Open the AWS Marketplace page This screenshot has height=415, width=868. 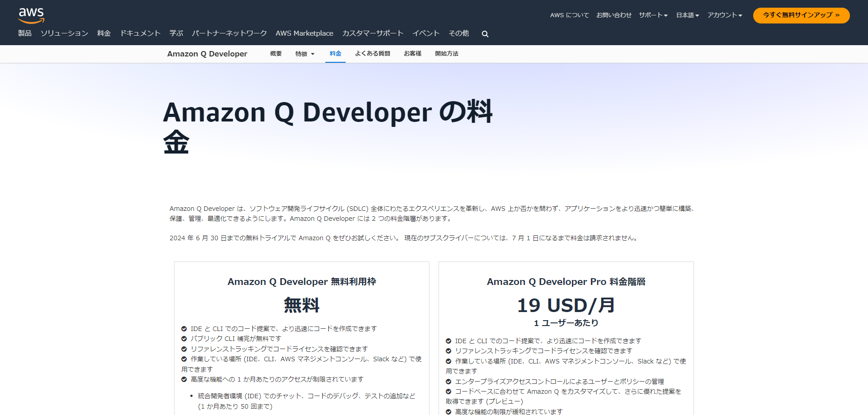(304, 33)
